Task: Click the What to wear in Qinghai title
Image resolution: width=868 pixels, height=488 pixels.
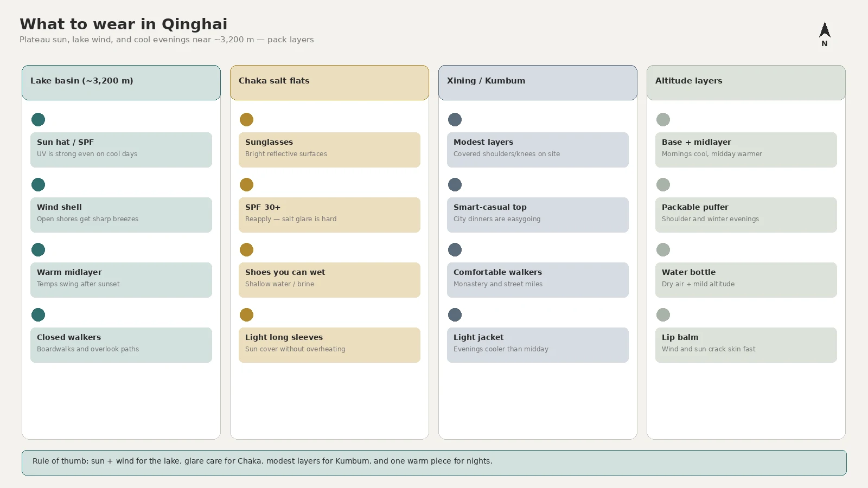Action: tap(124, 24)
